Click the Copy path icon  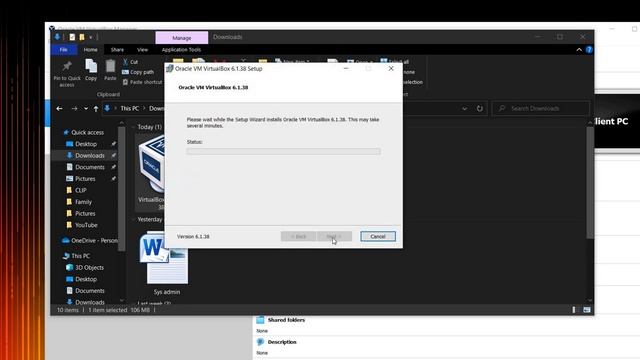pyautogui.click(x=125, y=72)
